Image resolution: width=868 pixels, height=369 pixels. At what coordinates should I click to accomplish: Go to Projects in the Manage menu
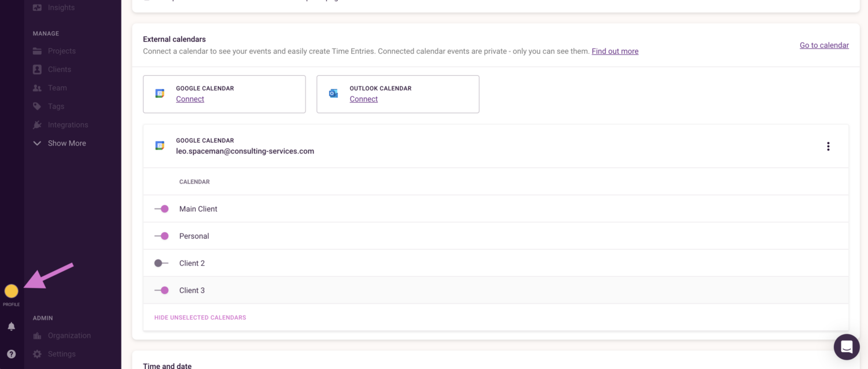pos(61,51)
